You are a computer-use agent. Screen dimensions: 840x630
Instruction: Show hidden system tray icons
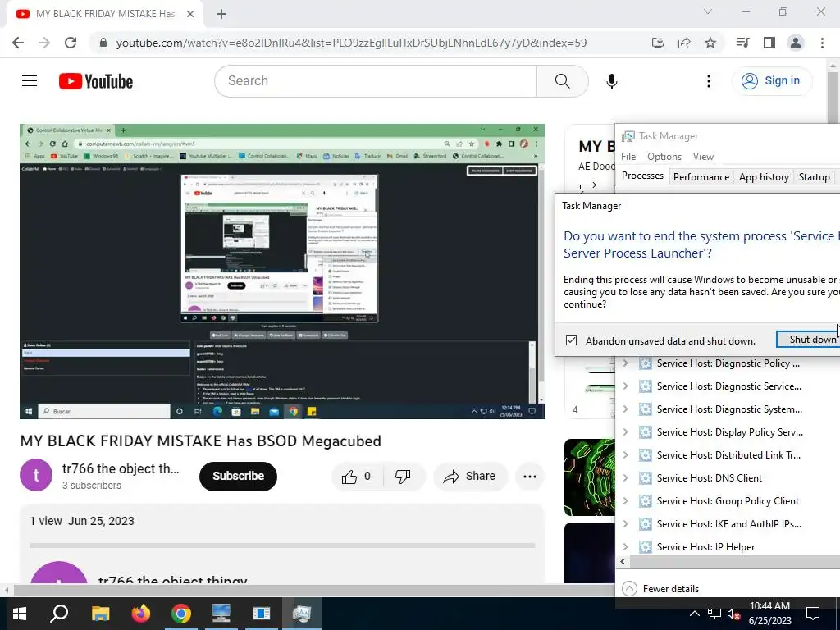(x=694, y=614)
